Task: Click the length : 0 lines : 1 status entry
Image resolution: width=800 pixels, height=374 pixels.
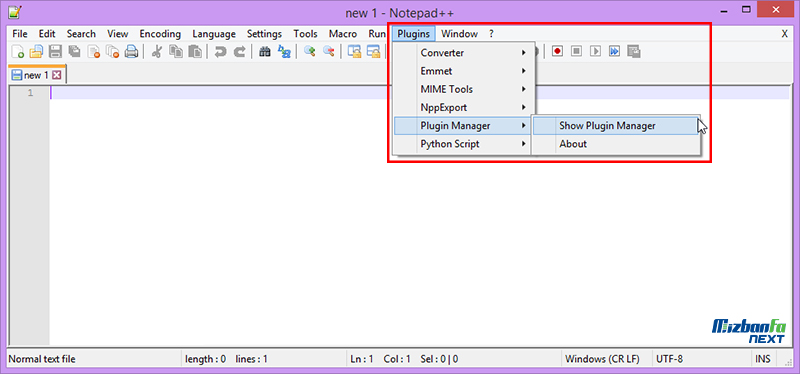Action: 226,359
